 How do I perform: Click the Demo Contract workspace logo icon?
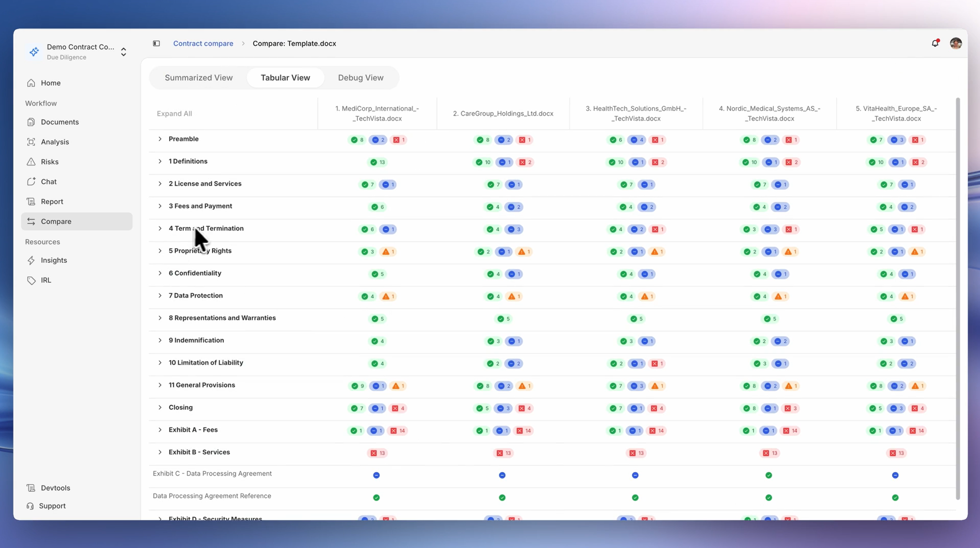tap(34, 52)
